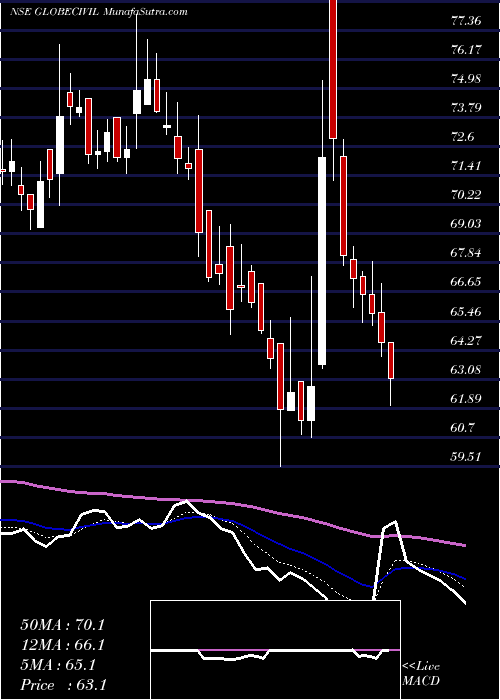Click the 5MA : 65.1 readout
The height and width of the screenshot is (700, 500).
coord(58,665)
